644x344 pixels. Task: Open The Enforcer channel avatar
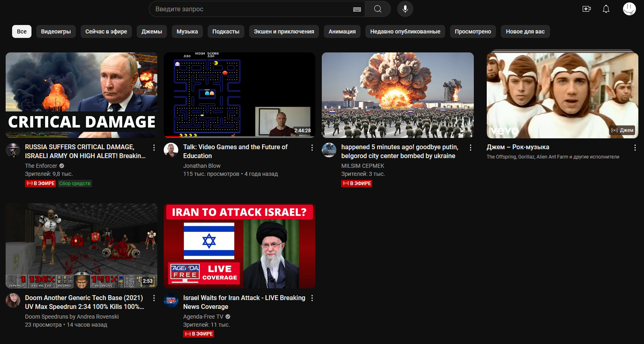(13, 150)
